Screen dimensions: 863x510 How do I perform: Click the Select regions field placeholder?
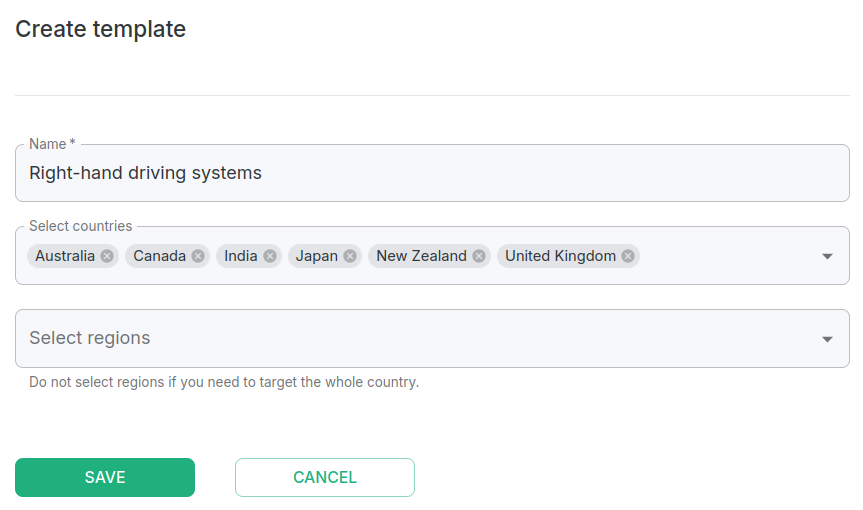[x=90, y=338]
